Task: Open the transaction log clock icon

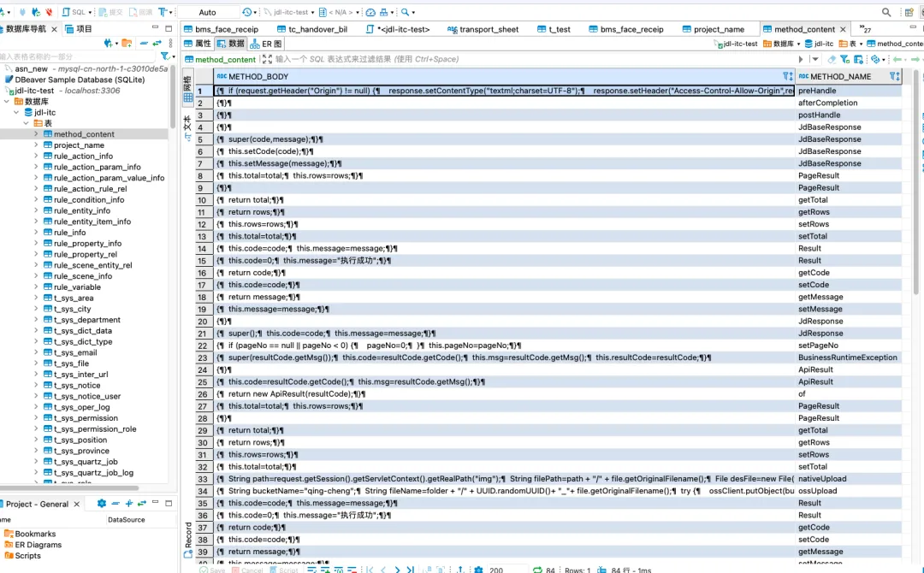Action: tap(247, 12)
